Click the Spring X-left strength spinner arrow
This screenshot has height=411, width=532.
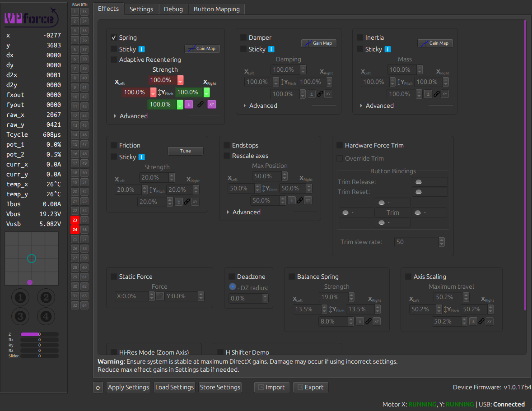pos(154,92)
